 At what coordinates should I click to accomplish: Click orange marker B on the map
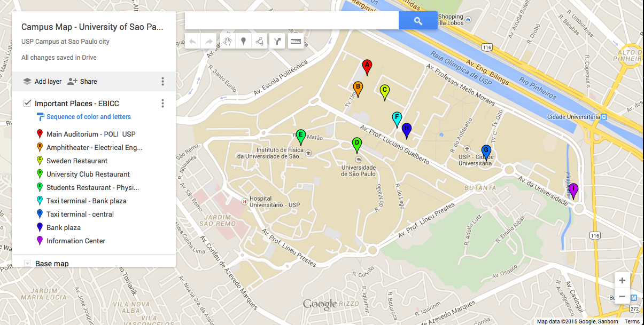click(x=358, y=89)
